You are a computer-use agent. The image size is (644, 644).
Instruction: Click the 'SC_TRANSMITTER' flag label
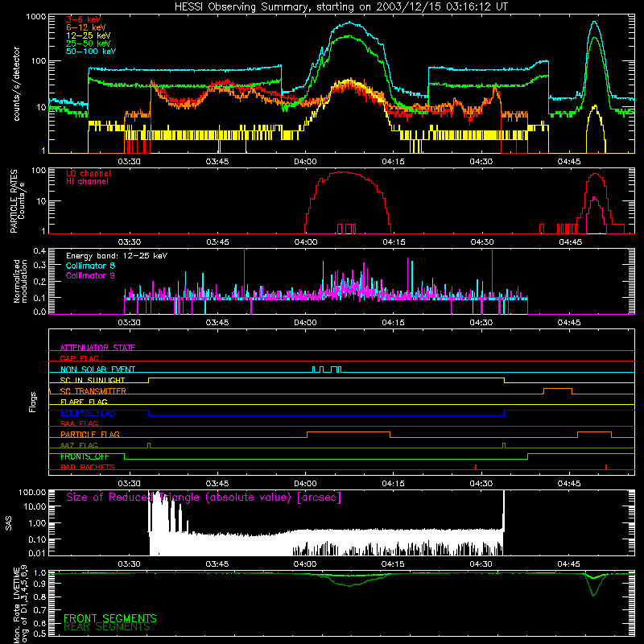[93, 391]
